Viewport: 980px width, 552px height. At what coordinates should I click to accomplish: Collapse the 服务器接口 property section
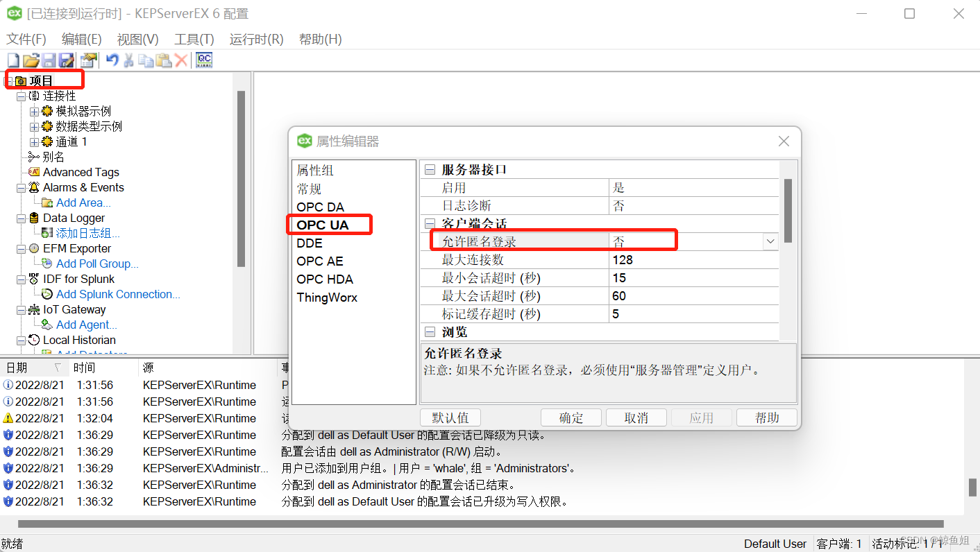point(430,170)
